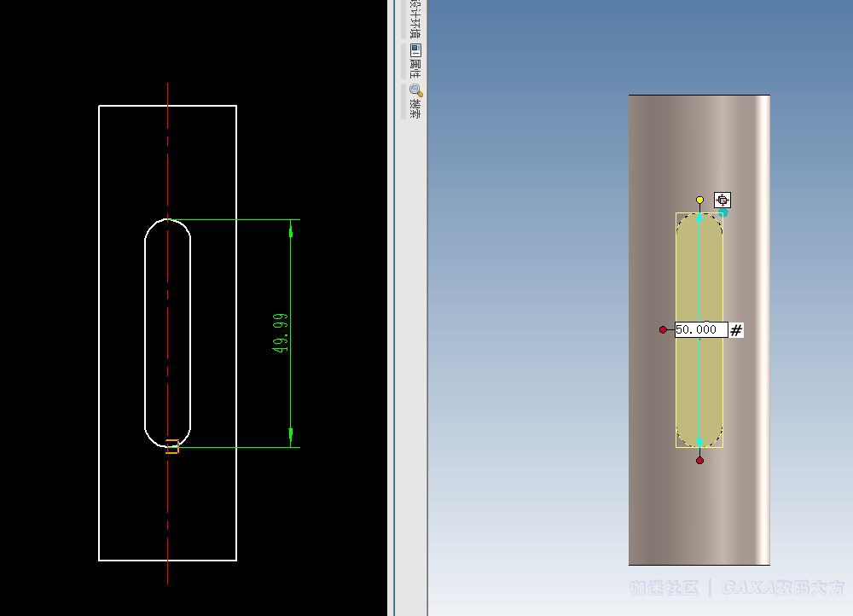Click the 49.99 dimension text in the drawing
This screenshot has width=853, height=616.
point(280,333)
